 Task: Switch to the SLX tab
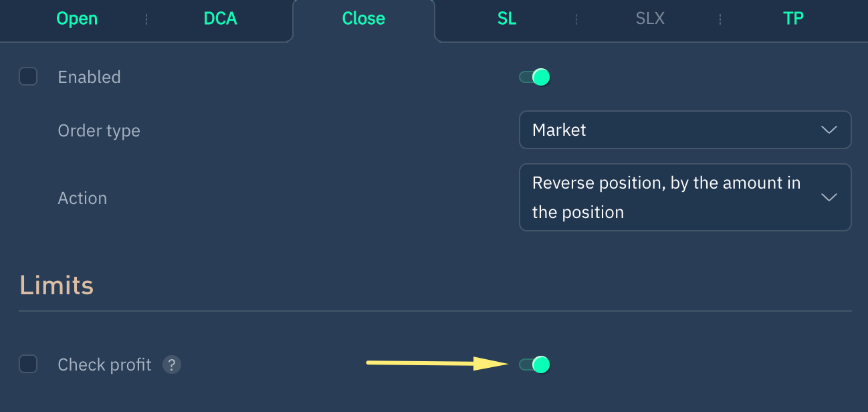650,19
